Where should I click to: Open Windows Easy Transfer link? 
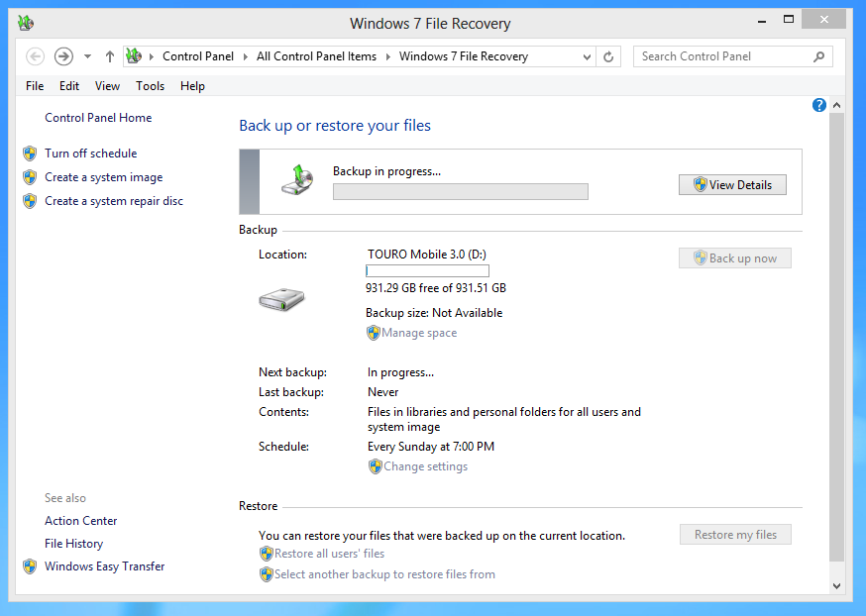point(105,566)
